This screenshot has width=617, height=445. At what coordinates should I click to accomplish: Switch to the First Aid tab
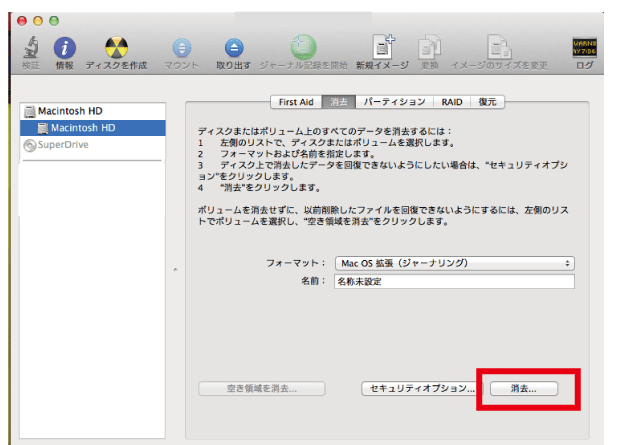pos(296,102)
